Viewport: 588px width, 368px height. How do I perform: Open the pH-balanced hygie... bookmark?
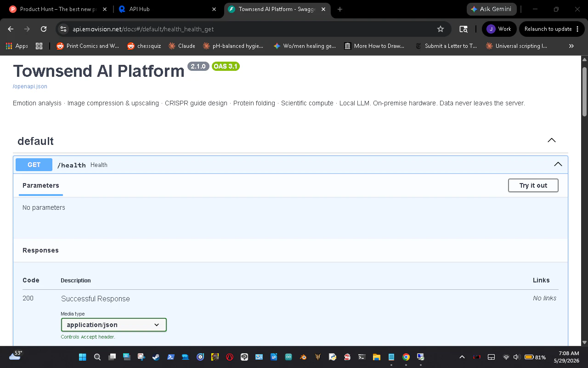click(233, 46)
